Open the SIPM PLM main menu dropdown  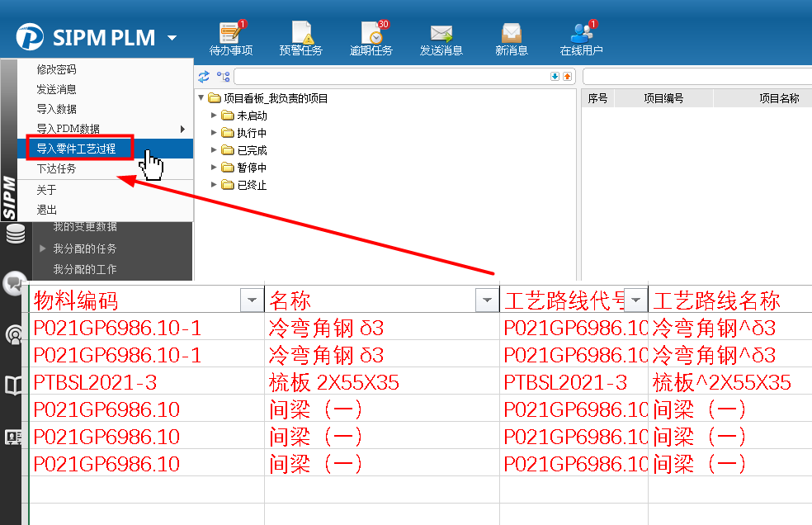172,38
